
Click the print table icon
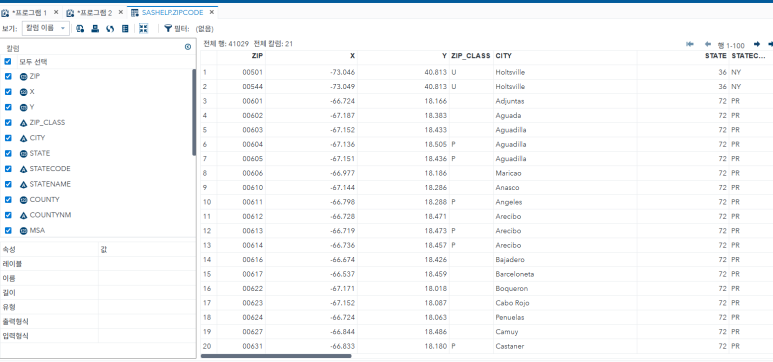(95, 29)
